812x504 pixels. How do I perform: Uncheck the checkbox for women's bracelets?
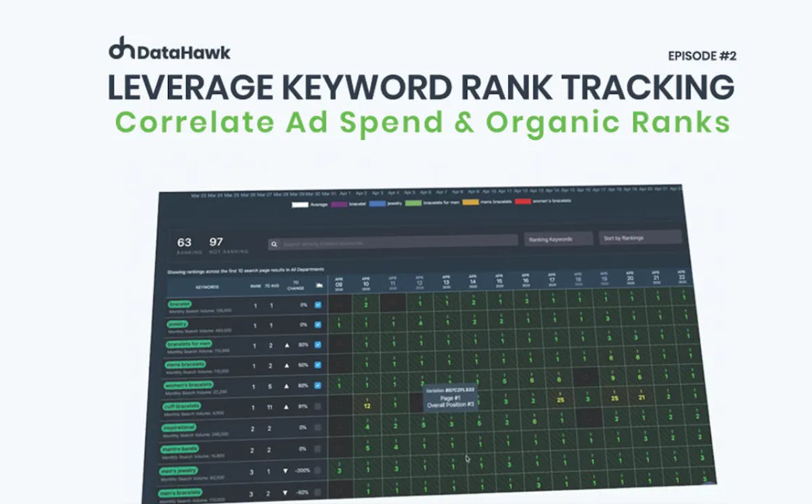(319, 386)
